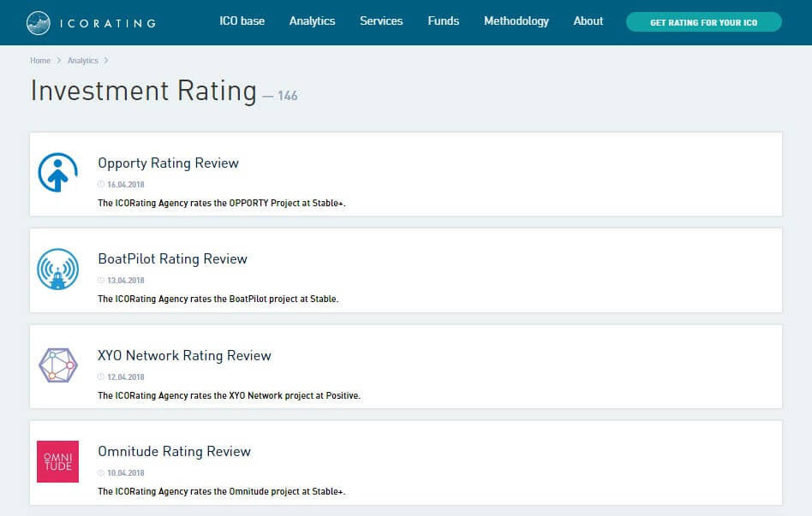Click text 'rates the Omnitude project at Stable+'
The height and width of the screenshot is (516, 812).
pos(266,491)
